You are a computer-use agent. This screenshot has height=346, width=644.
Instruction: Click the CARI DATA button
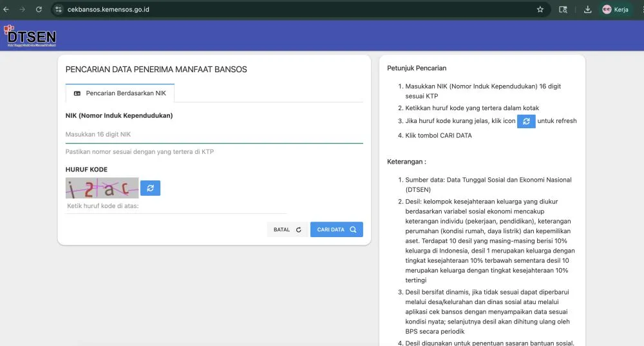pyautogui.click(x=336, y=230)
